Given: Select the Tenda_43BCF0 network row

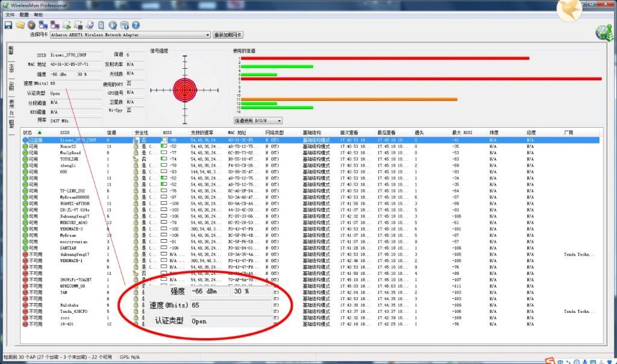Looking at the screenshot, I should pos(311,312).
